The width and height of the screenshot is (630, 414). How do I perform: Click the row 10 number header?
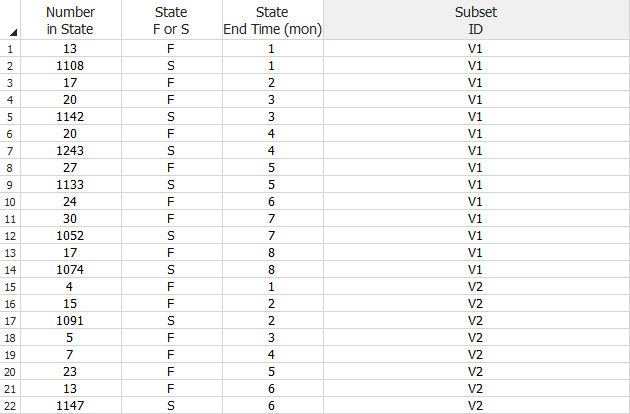coord(11,201)
